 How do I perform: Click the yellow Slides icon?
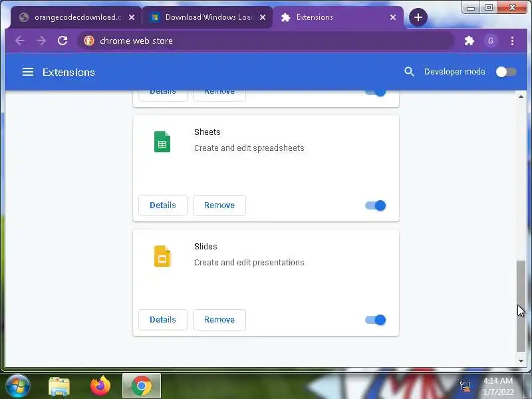coord(162,256)
